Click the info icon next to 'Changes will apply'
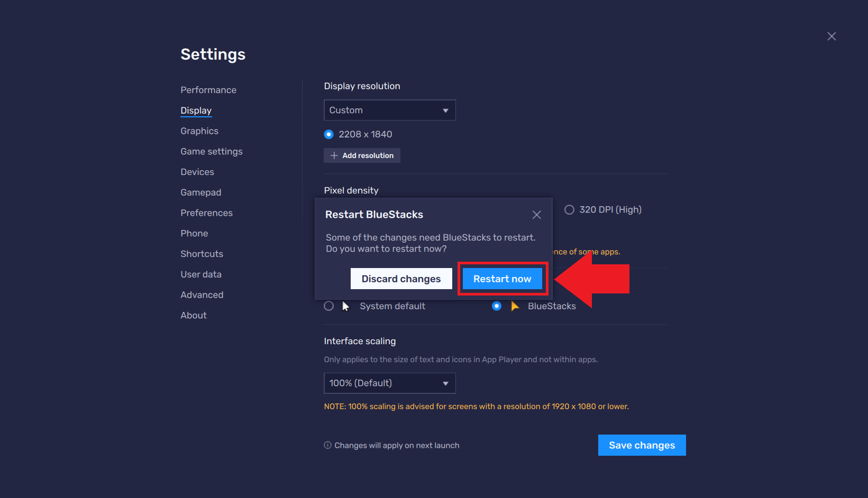Viewport: 868px width, 498px height. pos(327,445)
